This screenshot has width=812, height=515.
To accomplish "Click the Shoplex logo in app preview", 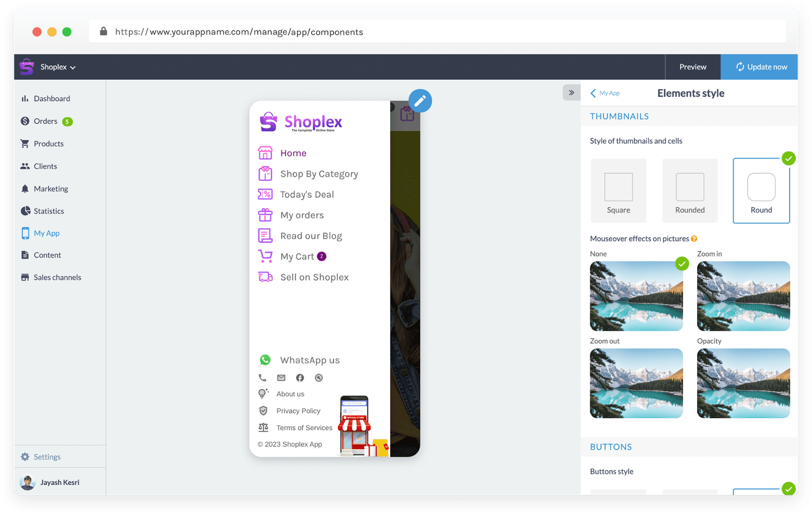I will (x=301, y=122).
